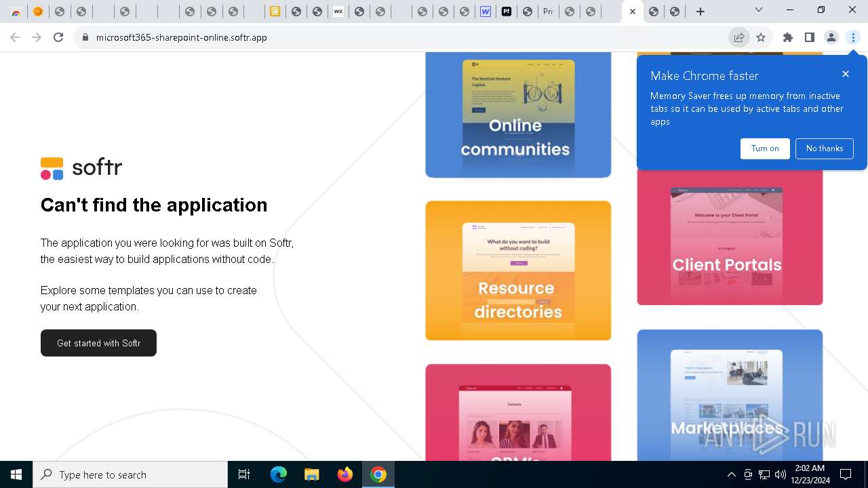Screen dimensions: 868x488
Task: Open the Resource directories template card
Action: point(518,270)
